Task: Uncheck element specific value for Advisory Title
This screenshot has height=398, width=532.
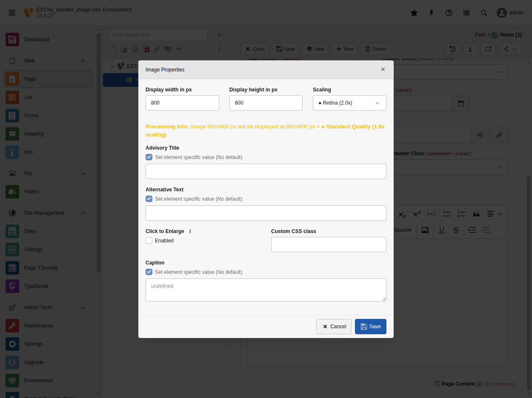Action: (149, 157)
